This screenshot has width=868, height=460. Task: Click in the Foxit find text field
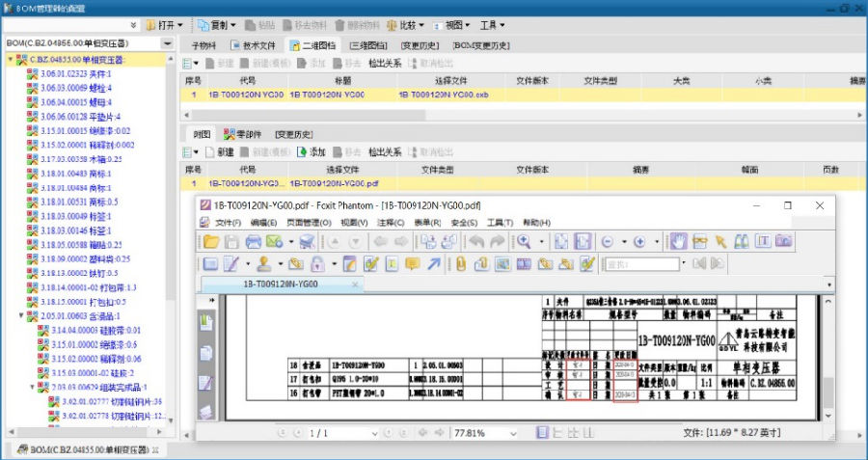coord(641,263)
